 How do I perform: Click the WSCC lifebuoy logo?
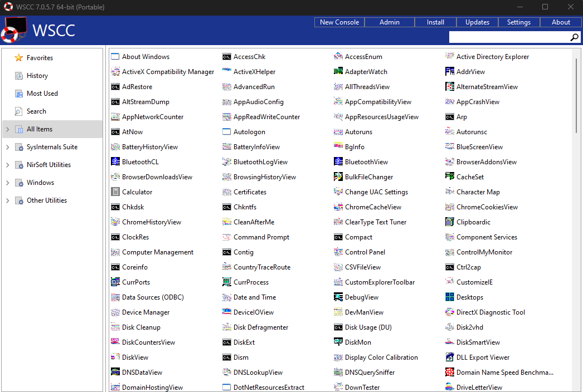13,31
